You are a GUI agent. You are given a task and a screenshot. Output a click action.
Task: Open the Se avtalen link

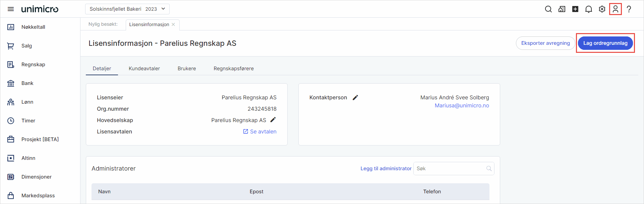(260, 131)
